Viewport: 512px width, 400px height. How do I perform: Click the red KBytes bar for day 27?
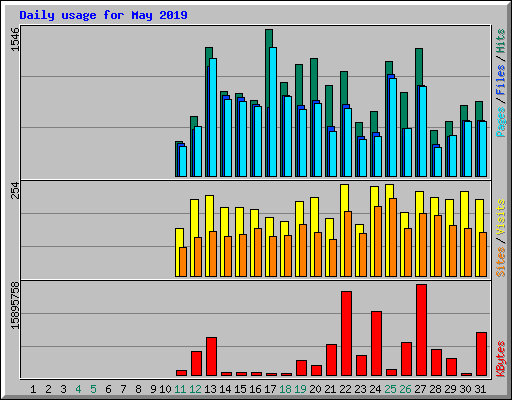click(x=421, y=330)
